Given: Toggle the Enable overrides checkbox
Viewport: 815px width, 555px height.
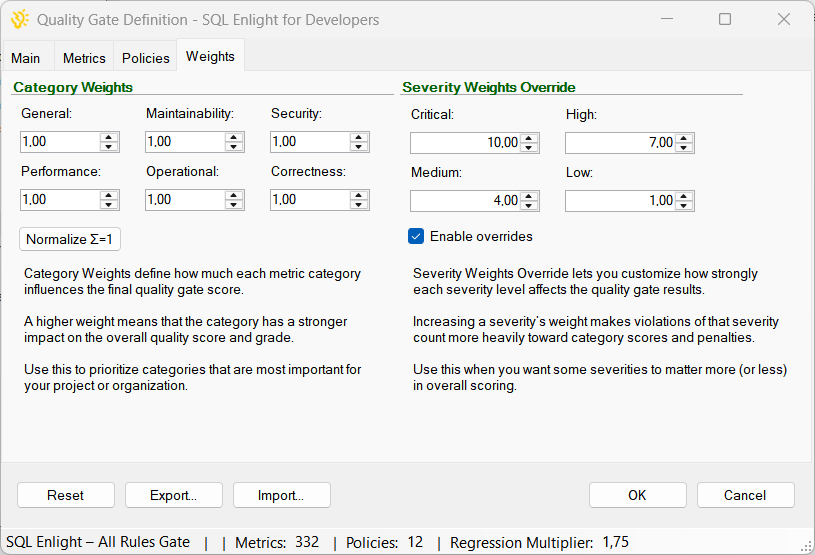Looking at the screenshot, I should pyautogui.click(x=416, y=236).
